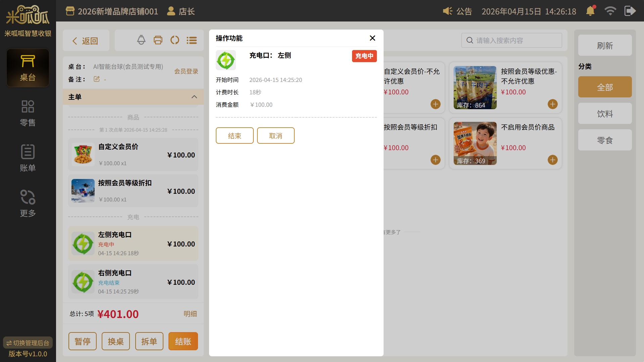This screenshot has height=362, width=644.
Task: Click the 会员登录 link
Action: [x=186, y=72]
